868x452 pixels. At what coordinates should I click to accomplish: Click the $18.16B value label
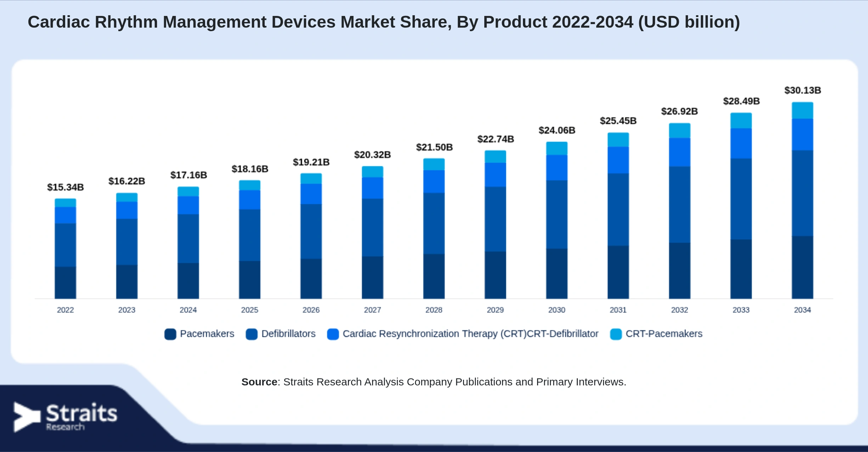(x=250, y=169)
